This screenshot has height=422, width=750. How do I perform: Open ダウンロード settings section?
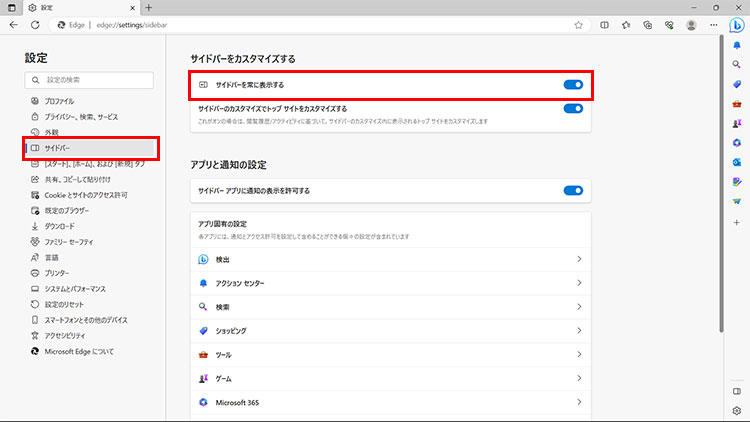tap(59, 226)
